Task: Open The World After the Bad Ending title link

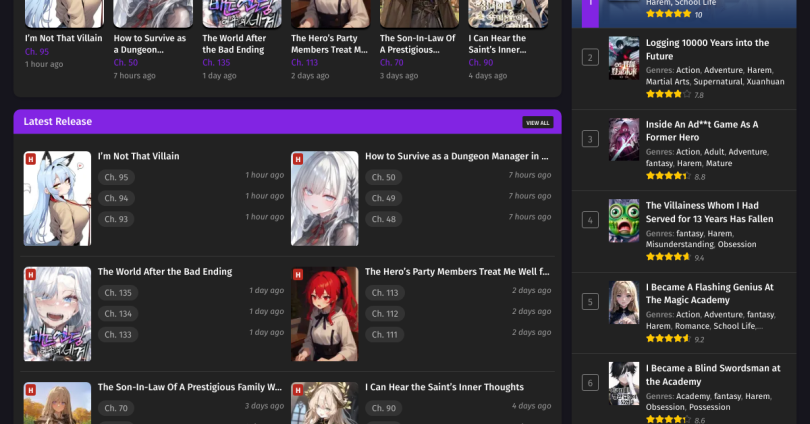Action: [165, 272]
